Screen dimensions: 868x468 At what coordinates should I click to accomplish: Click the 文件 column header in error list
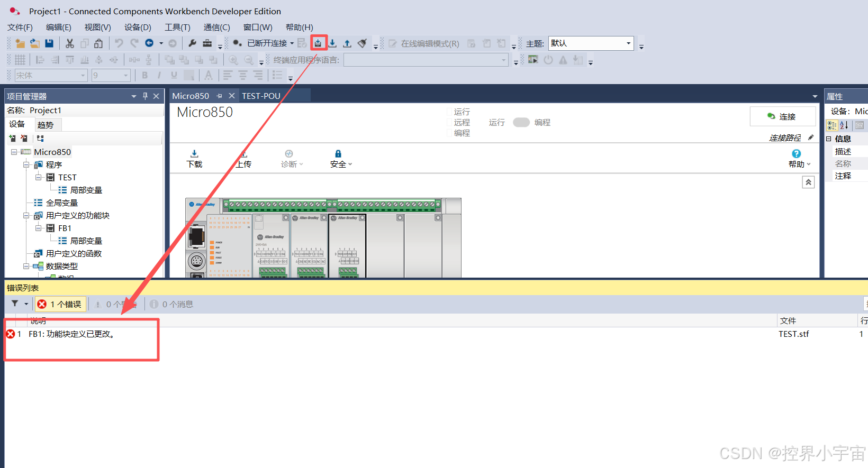(x=817, y=320)
